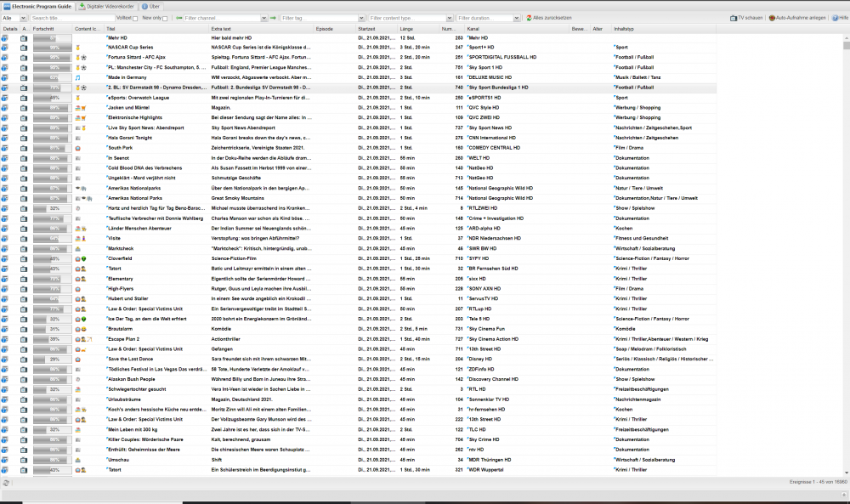This screenshot has width=850, height=504.
Task: Open details info for Made in Germany
Action: [4, 77]
